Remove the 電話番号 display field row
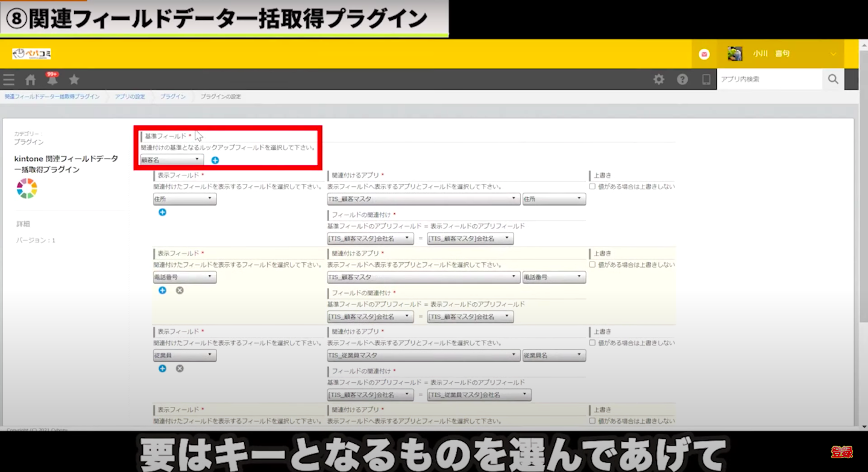Image resolution: width=868 pixels, height=472 pixels. [180, 291]
